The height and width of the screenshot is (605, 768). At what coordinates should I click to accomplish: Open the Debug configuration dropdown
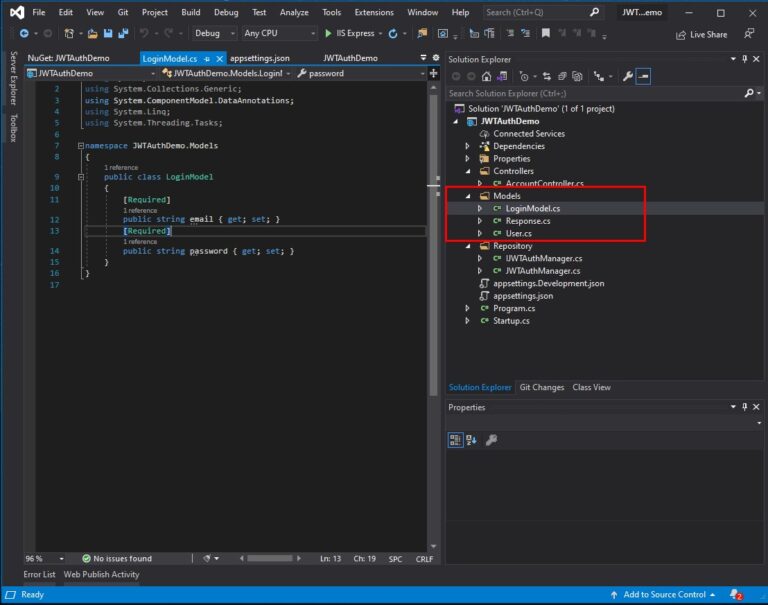[215, 33]
